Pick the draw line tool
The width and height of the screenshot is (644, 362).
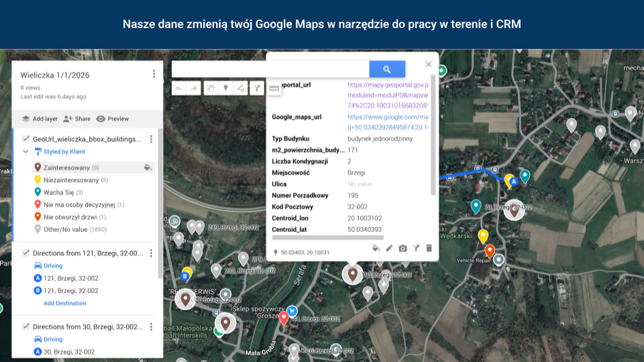tap(240, 88)
